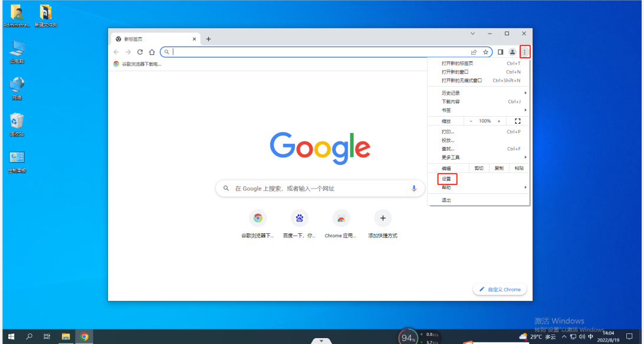Close the 新标签页 tab
Screen dimensions: 644x344
pos(194,39)
